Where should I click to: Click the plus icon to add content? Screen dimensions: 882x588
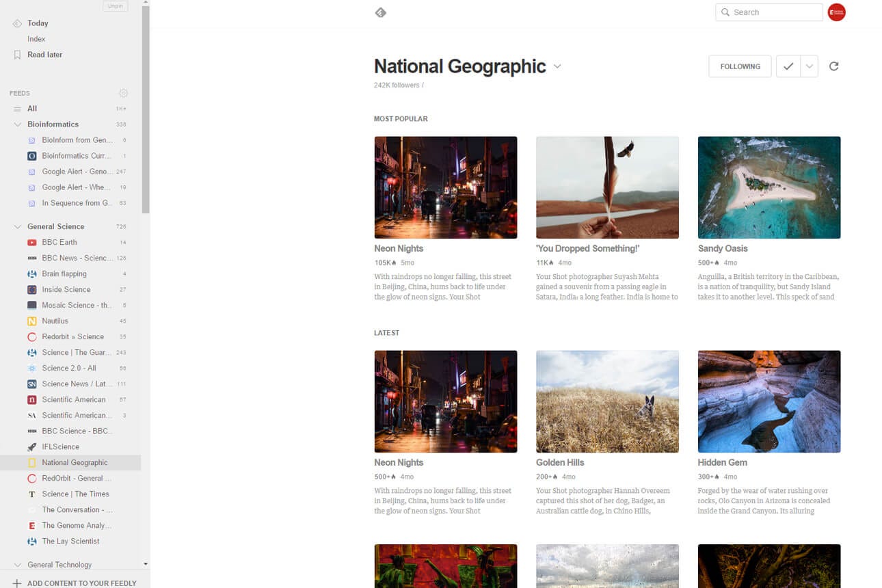click(17, 583)
